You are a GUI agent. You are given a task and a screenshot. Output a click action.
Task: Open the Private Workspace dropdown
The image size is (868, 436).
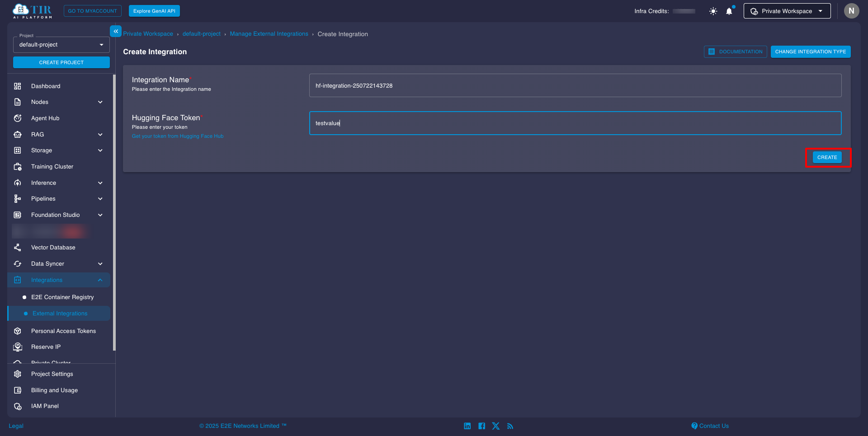point(787,11)
